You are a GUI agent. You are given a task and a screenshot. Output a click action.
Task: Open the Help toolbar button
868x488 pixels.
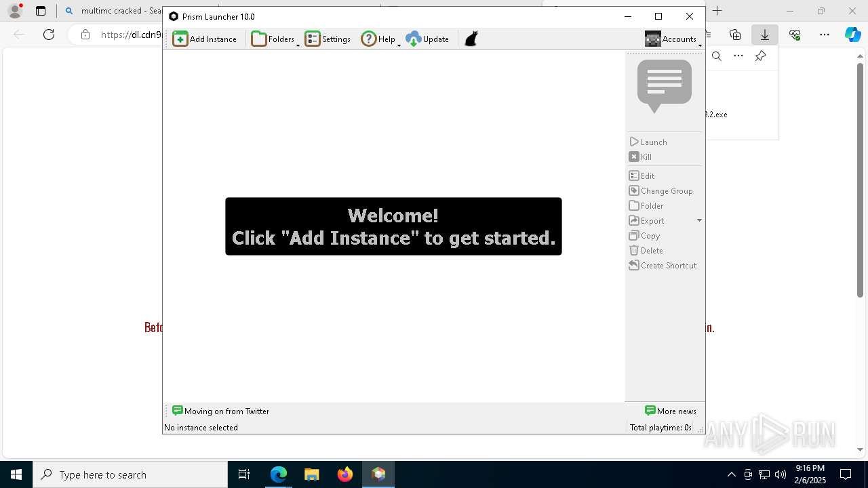[378, 39]
